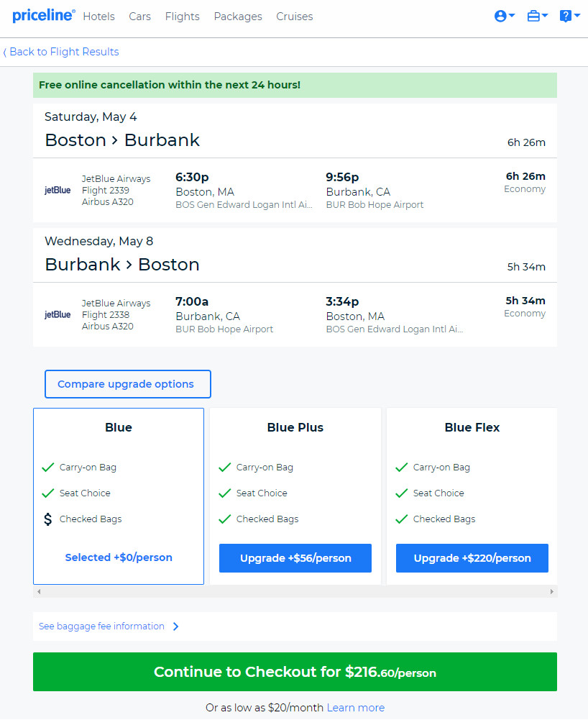Continue to Checkout for $216.60/person

(295, 672)
